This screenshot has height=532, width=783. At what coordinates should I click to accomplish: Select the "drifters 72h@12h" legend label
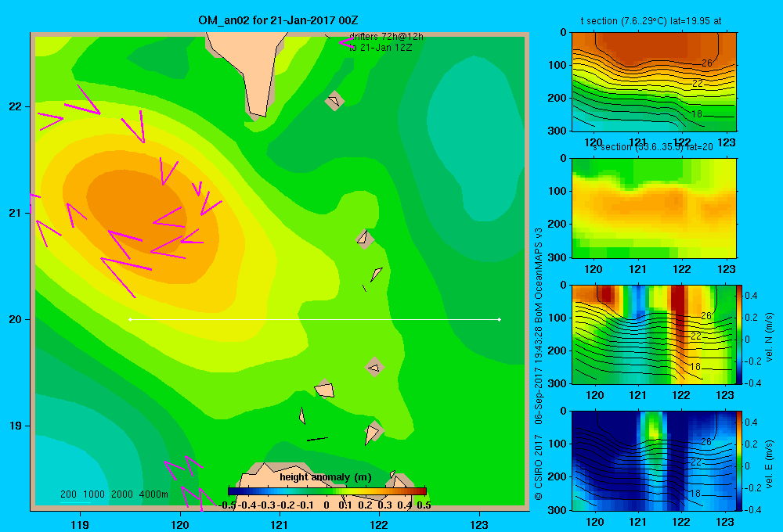coord(386,37)
